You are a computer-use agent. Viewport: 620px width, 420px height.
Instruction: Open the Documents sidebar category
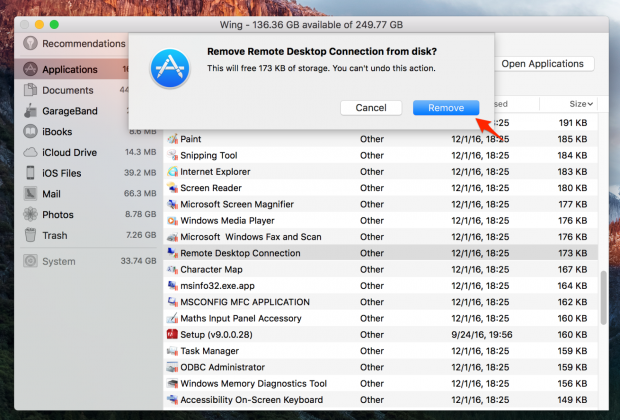tap(67, 90)
